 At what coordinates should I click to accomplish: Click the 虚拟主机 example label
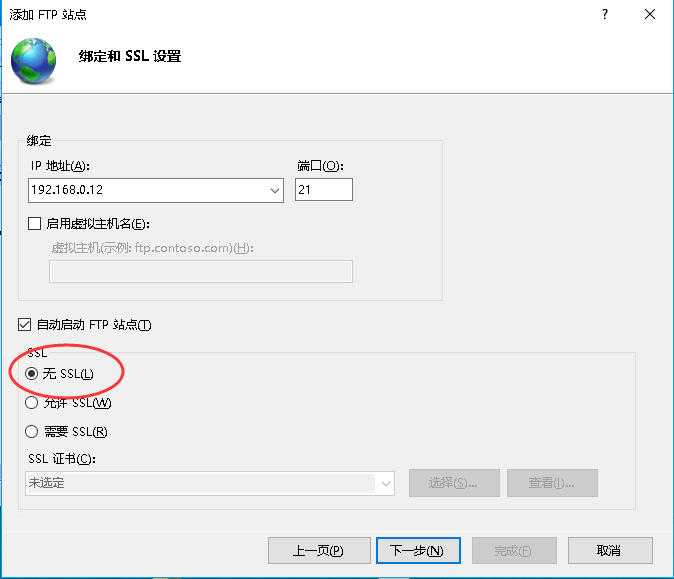tap(152, 248)
